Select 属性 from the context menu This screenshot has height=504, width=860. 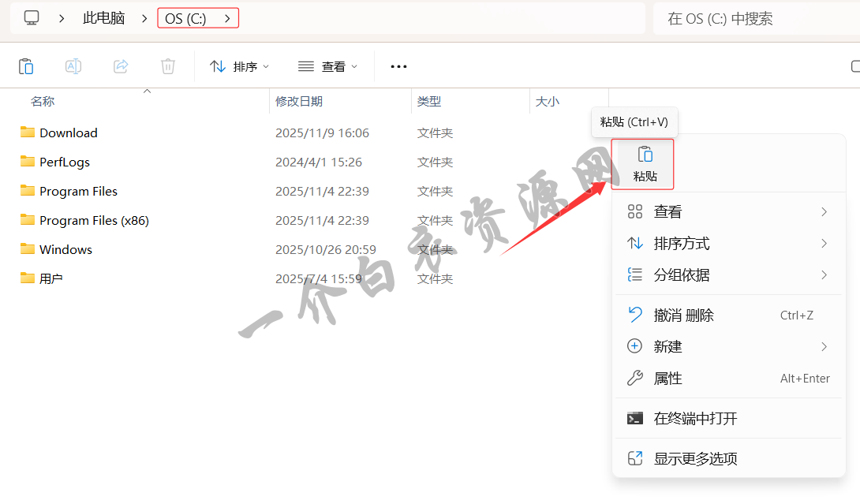pos(667,379)
